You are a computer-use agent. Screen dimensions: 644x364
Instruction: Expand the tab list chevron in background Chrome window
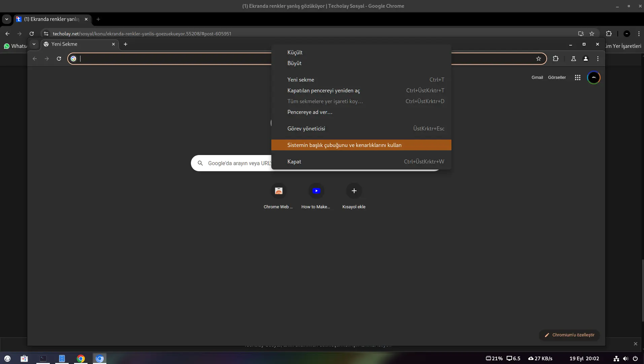pos(7,19)
